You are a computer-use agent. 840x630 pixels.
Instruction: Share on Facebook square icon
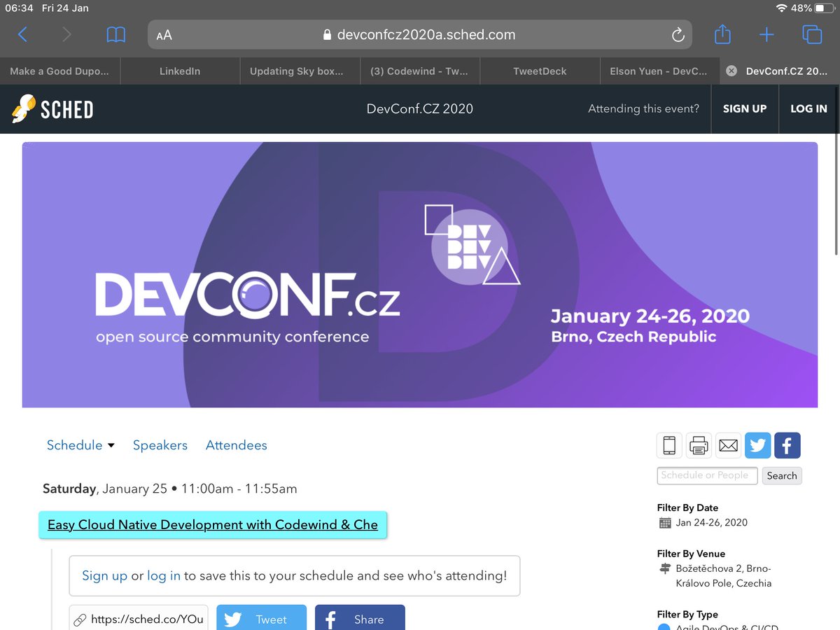click(x=787, y=445)
